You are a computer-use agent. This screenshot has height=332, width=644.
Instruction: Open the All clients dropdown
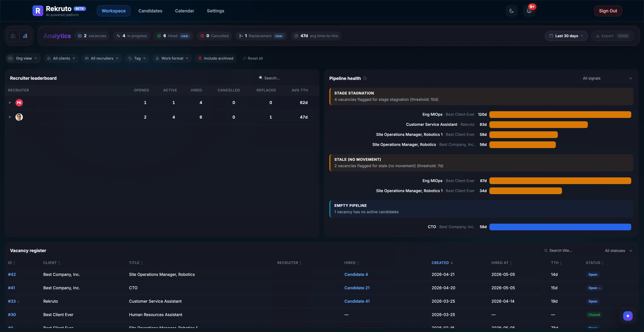click(61, 58)
